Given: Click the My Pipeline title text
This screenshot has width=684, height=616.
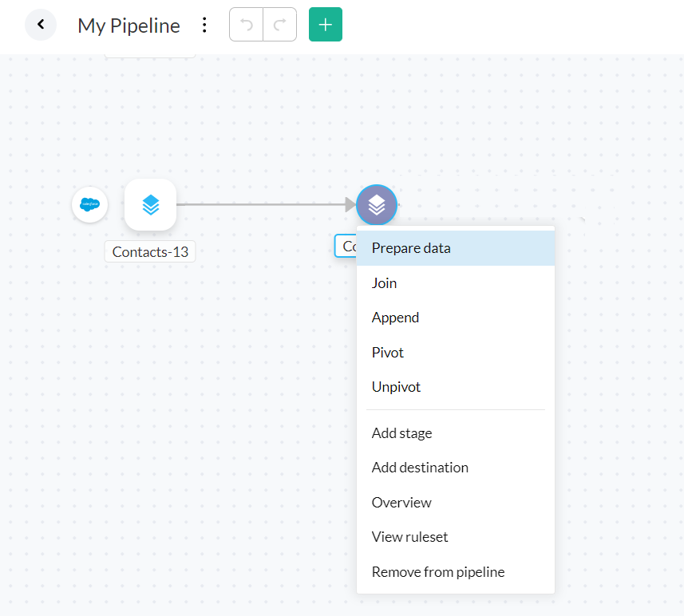Looking at the screenshot, I should (x=128, y=26).
